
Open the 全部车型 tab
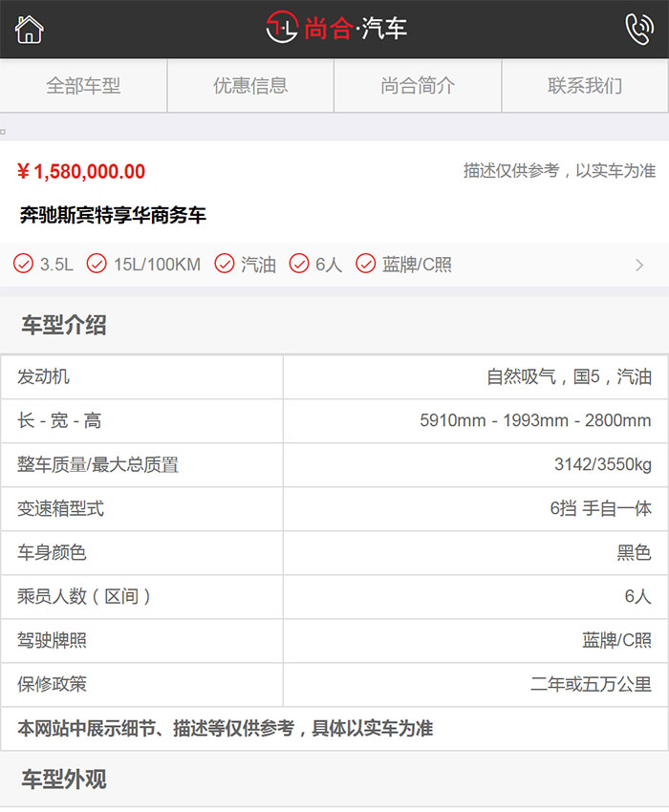pyautogui.click(x=84, y=86)
